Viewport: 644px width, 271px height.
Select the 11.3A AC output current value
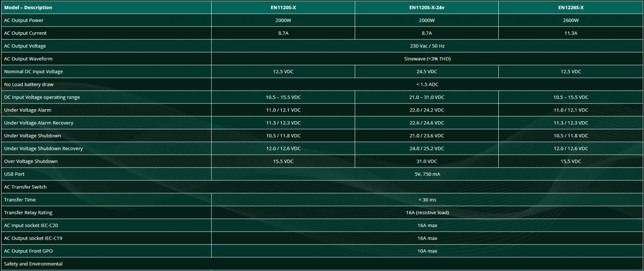[x=570, y=33]
